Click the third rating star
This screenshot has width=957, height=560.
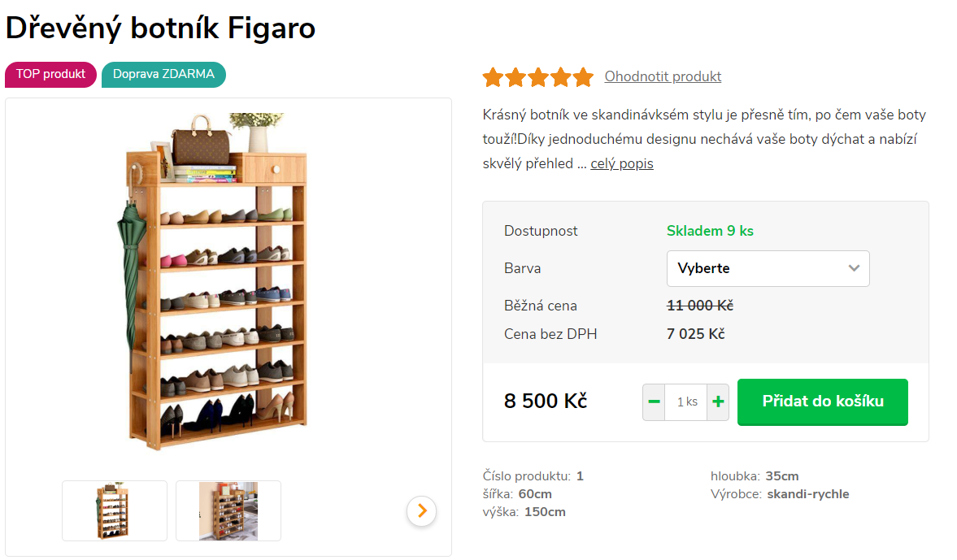[538, 77]
